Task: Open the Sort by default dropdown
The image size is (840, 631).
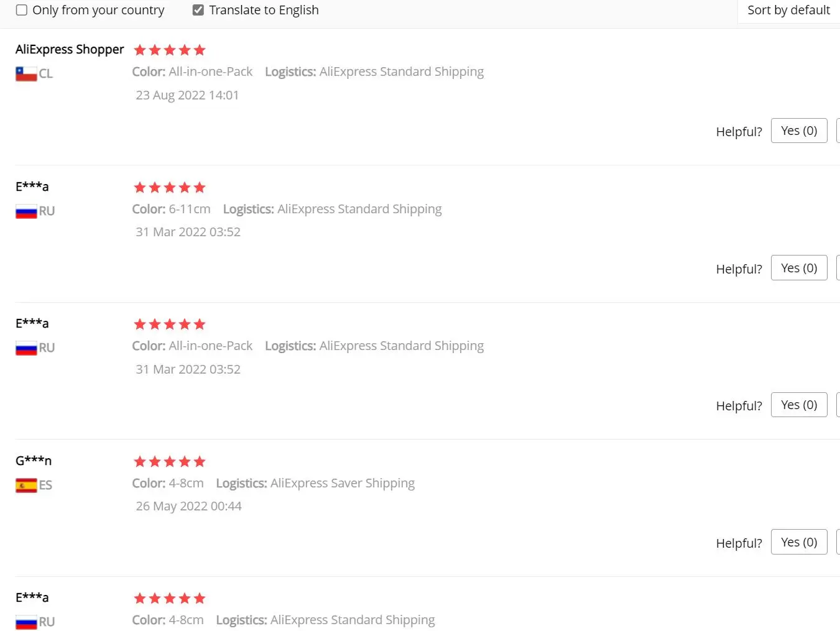Action: [788, 10]
